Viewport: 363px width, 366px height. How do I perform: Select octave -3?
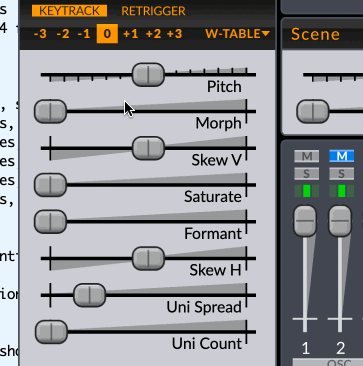[40, 34]
